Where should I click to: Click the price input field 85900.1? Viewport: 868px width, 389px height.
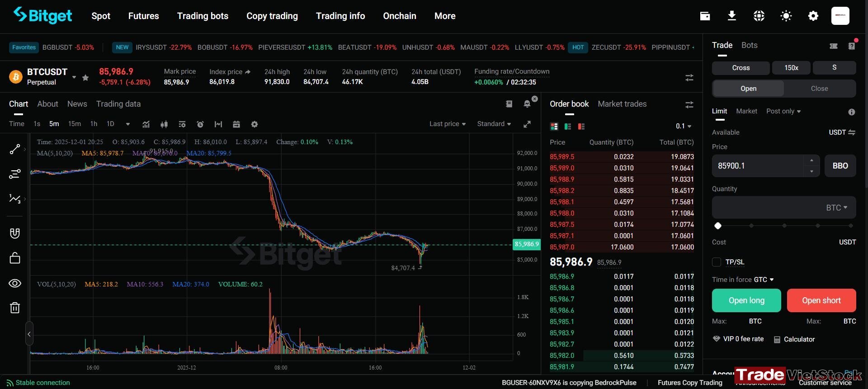coord(758,166)
